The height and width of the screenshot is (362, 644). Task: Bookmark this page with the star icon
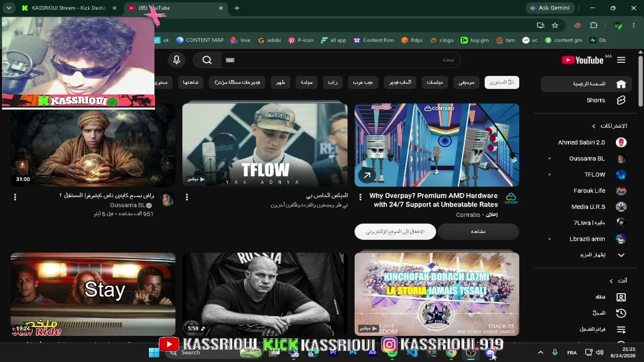pyautogui.click(x=555, y=25)
